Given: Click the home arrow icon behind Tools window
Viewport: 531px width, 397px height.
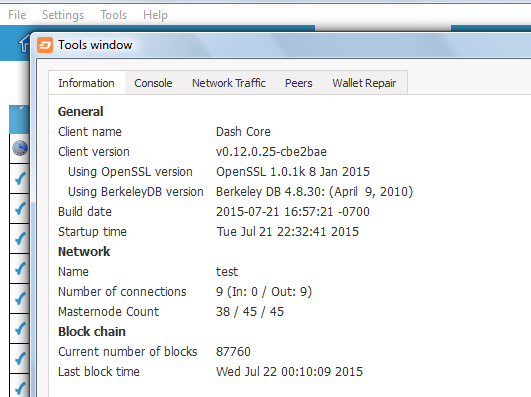Looking at the screenshot, I should click(x=24, y=44).
